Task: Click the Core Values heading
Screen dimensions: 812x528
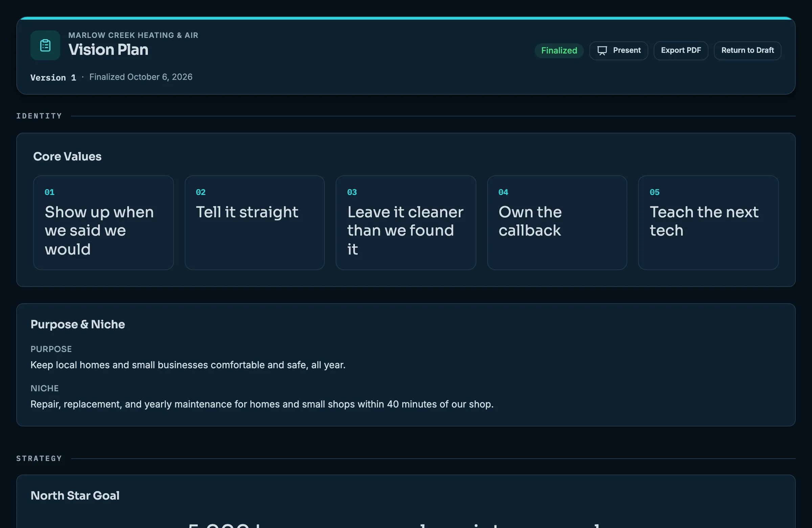Action: (x=67, y=156)
